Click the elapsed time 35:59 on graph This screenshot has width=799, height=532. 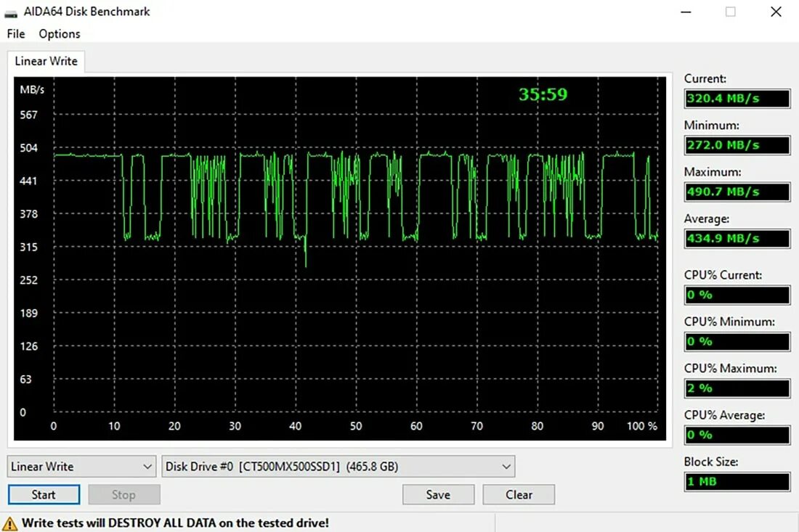(543, 94)
